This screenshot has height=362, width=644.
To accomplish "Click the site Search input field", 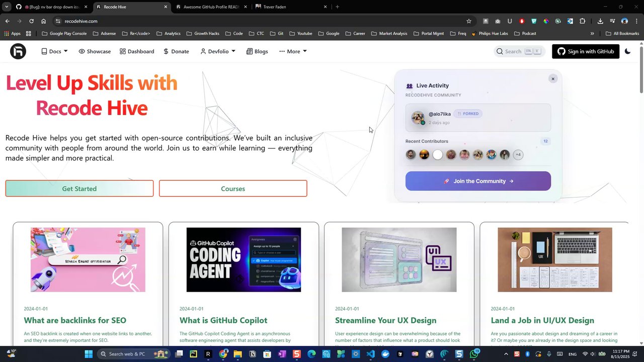I will (519, 51).
